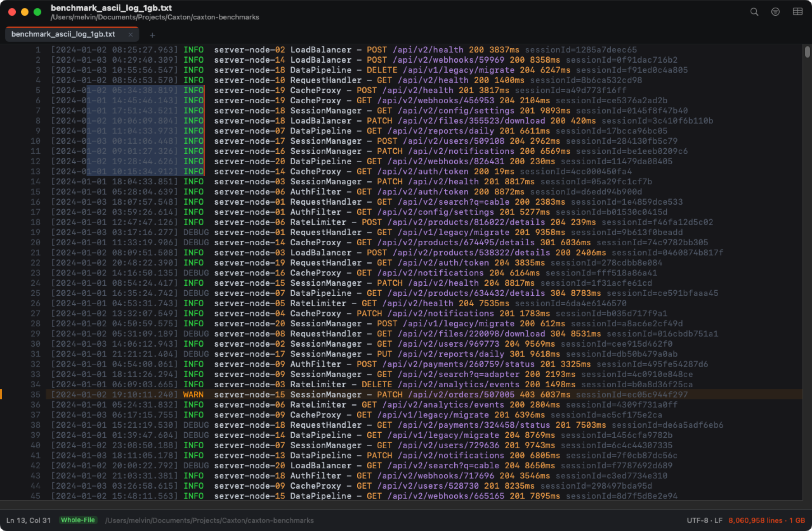Image resolution: width=812 pixels, height=531 pixels.
Task: Click the 8,060,958 lines · 1 GB status
Action: (x=766, y=520)
